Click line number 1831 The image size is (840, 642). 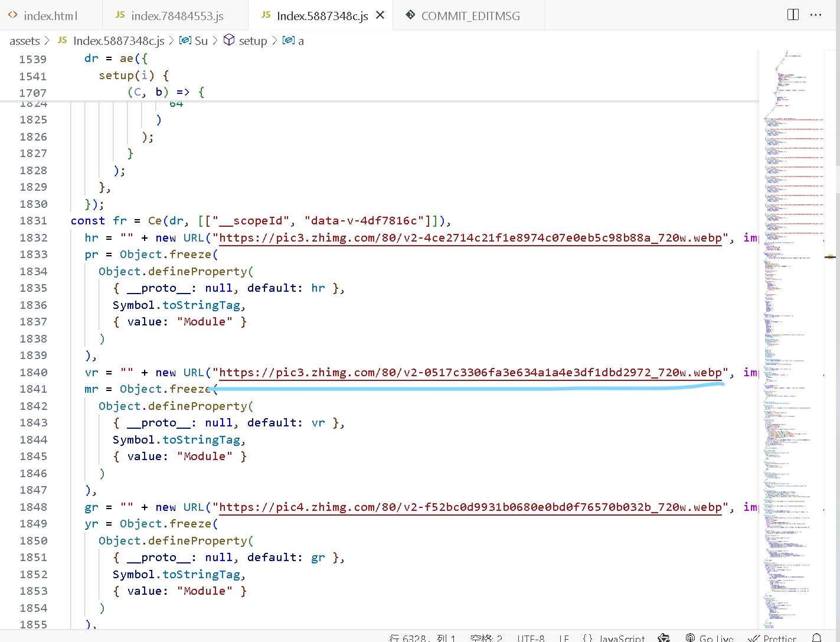click(33, 221)
